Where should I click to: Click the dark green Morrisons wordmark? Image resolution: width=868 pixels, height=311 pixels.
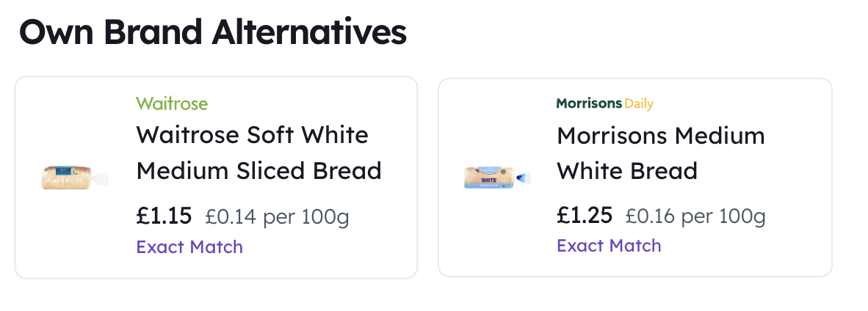point(589,103)
